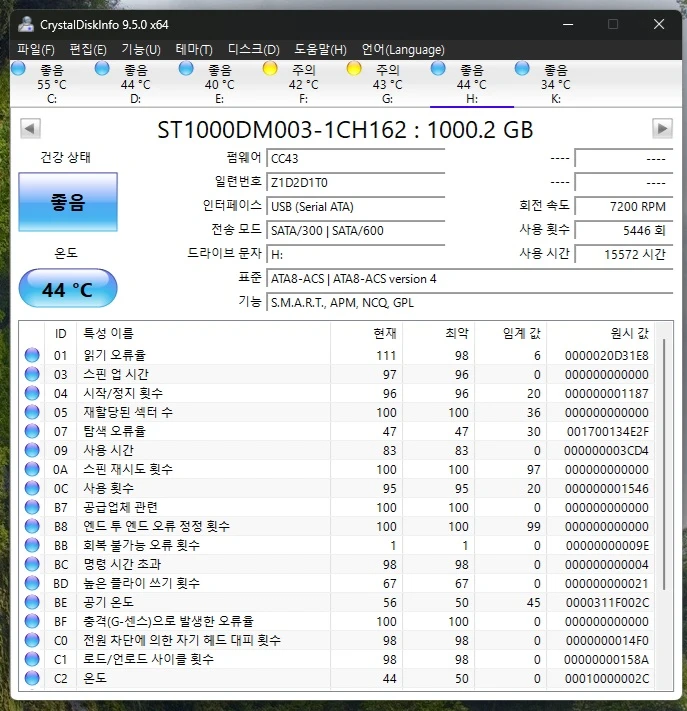This screenshot has width=687, height=711.
Task: Open the 언어(Language) menu
Action: pyautogui.click(x=403, y=49)
